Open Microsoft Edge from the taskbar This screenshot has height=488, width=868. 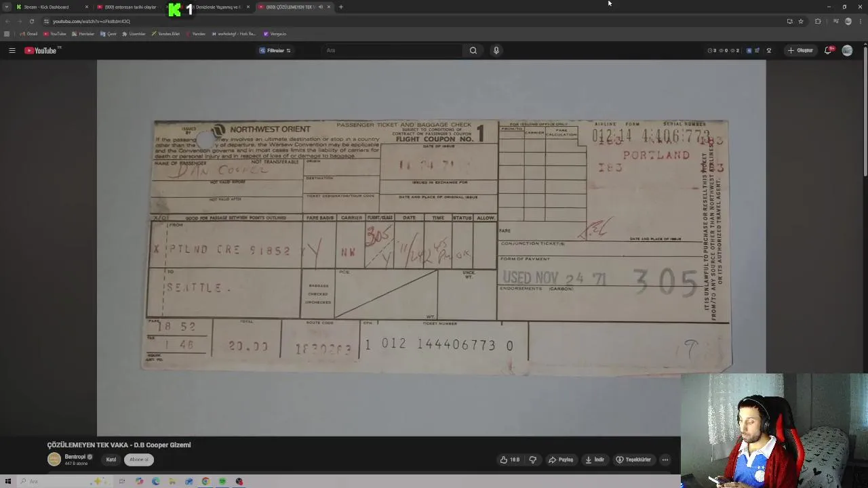pyautogui.click(x=156, y=481)
